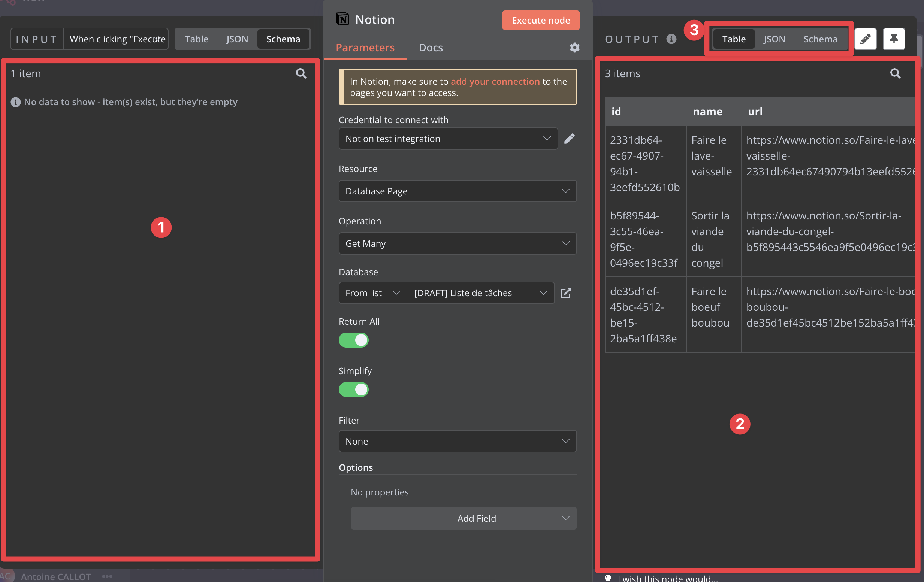
Task: Open the Resource dropdown
Action: click(x=458, y=191)
